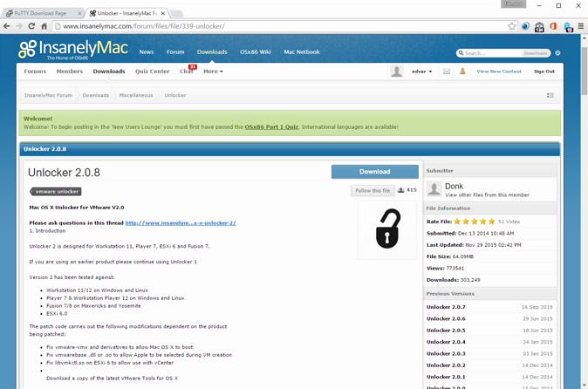Click the browser address bar
Image resolution: width=588 pixels, height=389 pixels.
tap(279, 26)
